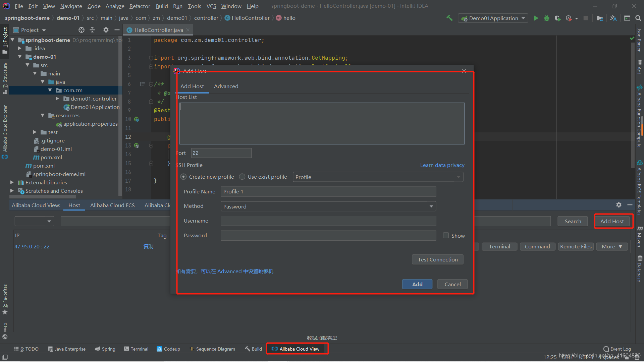This screenshot has height=362, width=644.
Task: Run with coverage shield icon
Action: tap(557, 18)
